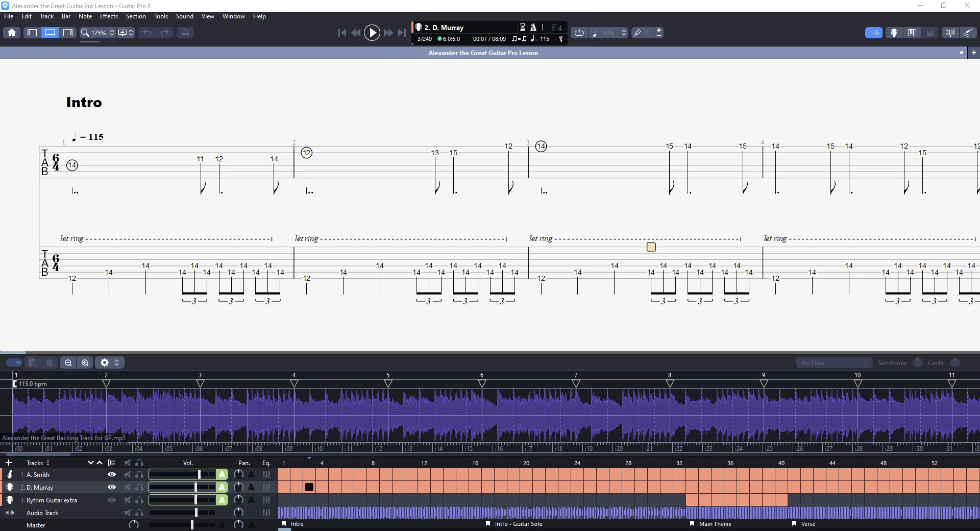Screen dimensions: 980x531
Task: Add a new document tab
Action: 974,53
